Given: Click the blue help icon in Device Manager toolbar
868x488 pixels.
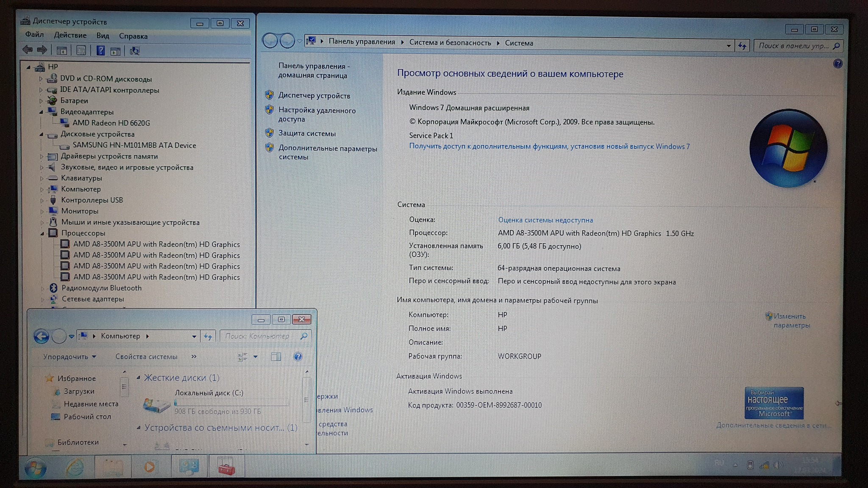Looking at the screenshot, I should coord(100,51).
